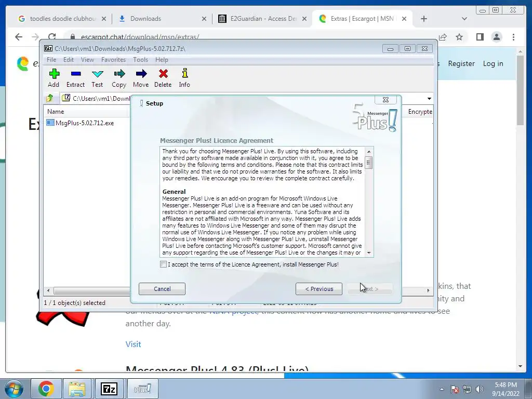
Task: Click the Escargot logo on the web page
Action: [x=23, y=63]
